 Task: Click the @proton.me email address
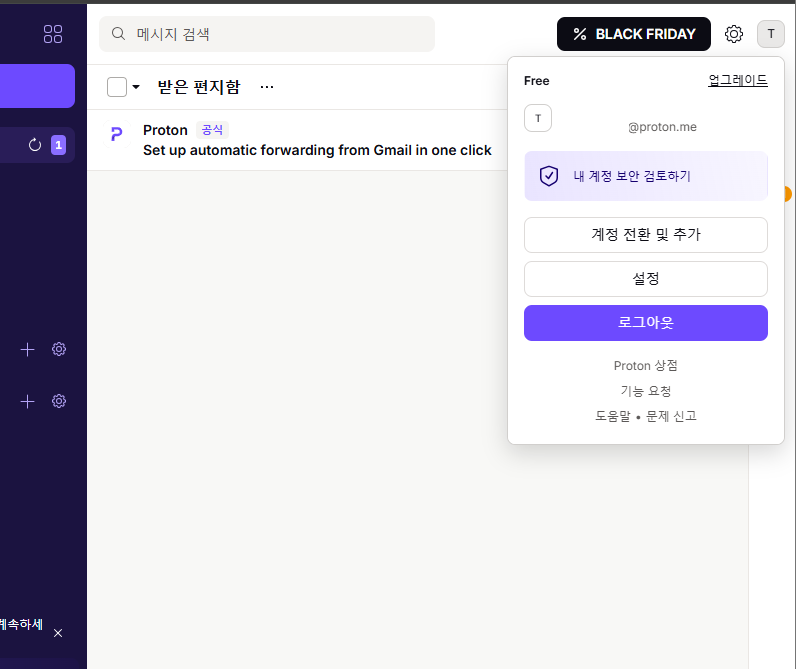click(x=662, y=127)
